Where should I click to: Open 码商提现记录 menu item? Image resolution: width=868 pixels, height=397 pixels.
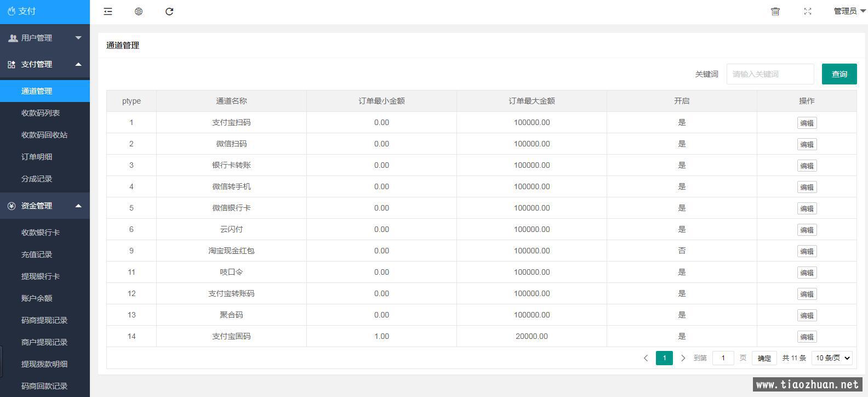(45, 320)
